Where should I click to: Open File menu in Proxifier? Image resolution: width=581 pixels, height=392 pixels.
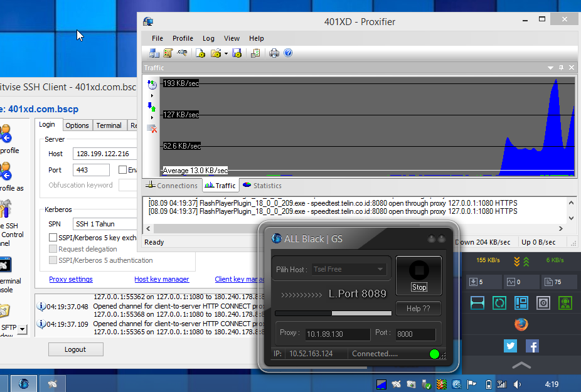coord(157,38)
